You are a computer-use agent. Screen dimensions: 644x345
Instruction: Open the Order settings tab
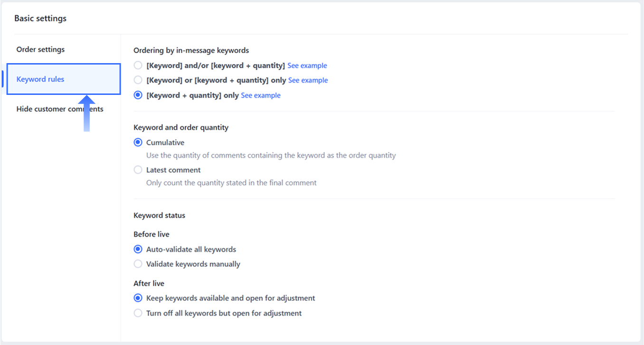pyautogui.click(x=40, y=49)
